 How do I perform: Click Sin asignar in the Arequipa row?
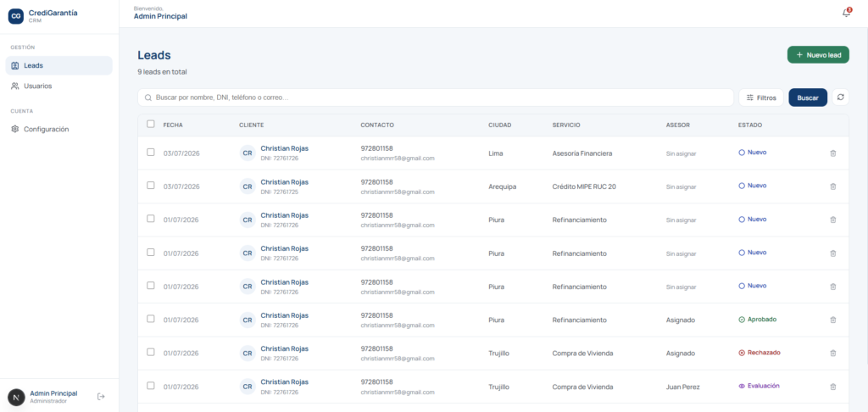coord(681,187)
